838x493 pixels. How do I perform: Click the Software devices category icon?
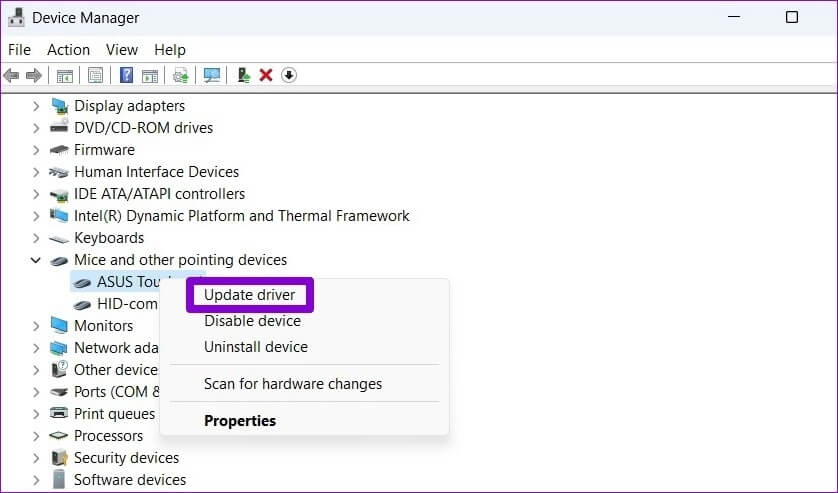coord(59,480)
